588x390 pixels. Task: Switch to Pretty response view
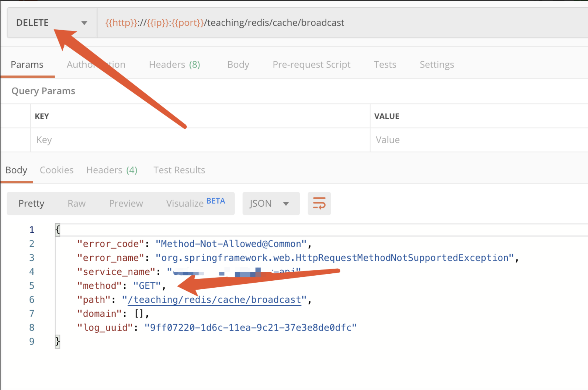click(x=31, y=203)
